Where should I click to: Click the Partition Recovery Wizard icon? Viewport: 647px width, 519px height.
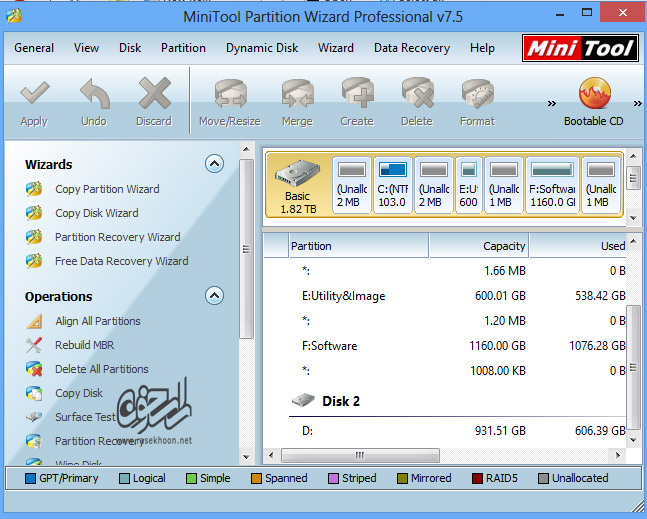coord(34,237)
